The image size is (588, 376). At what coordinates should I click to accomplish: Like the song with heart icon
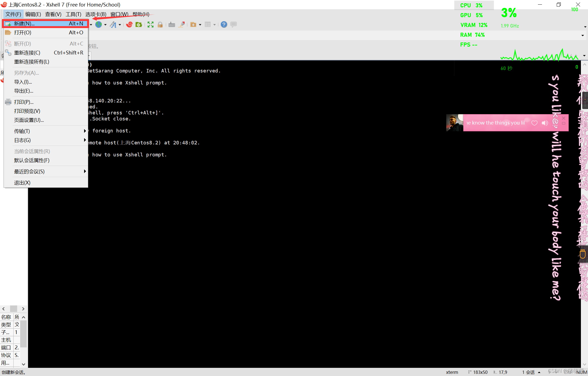534,123
